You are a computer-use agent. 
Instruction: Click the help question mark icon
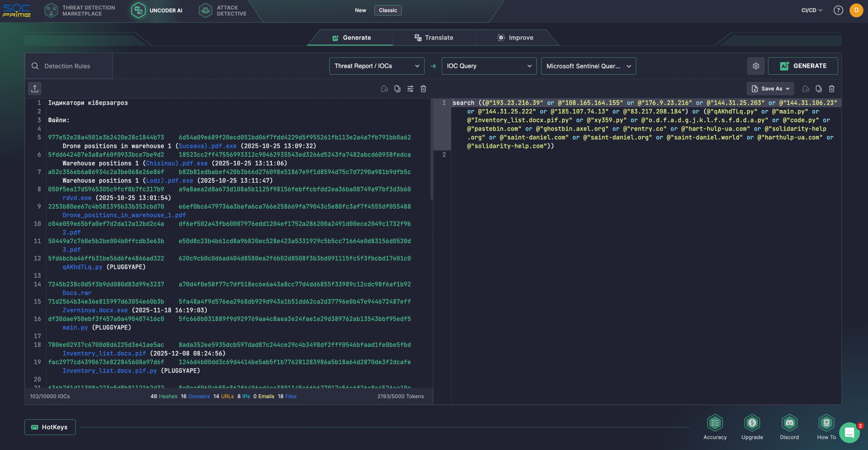click(838, 10)
